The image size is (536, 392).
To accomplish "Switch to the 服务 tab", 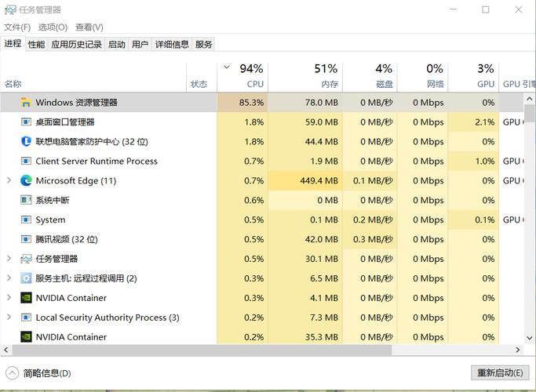I will (203, 44).
